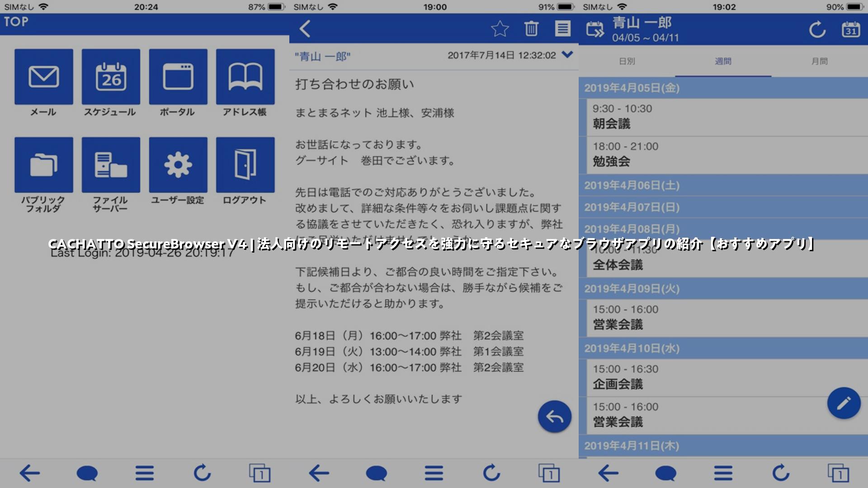The width and height of the screenshot is (868, 488).
Task: Select the 2019年4月06日(土) header
Action: coord(723,185)
